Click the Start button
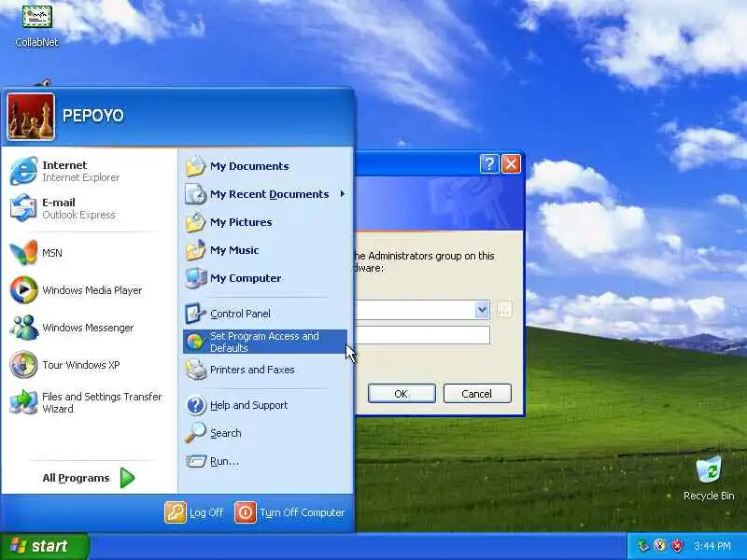Viewport: 747px width, 560px height. pyautogui.click(x=44, y=546)
